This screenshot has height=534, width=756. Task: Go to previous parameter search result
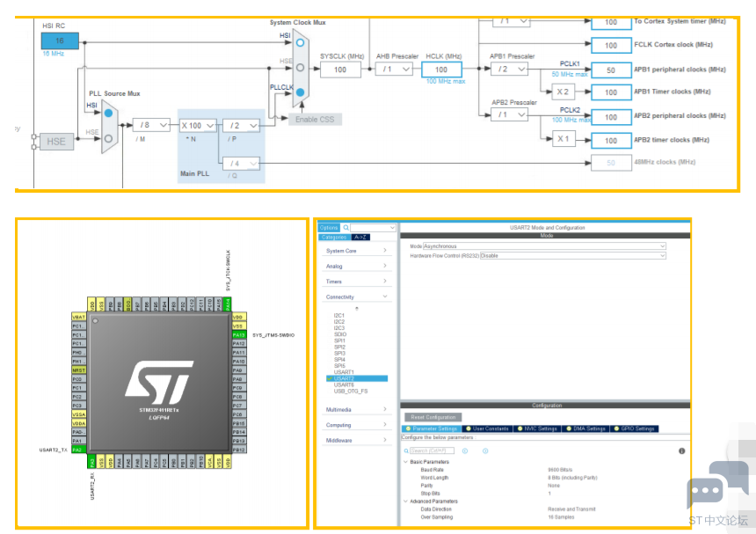click(465, 451)
